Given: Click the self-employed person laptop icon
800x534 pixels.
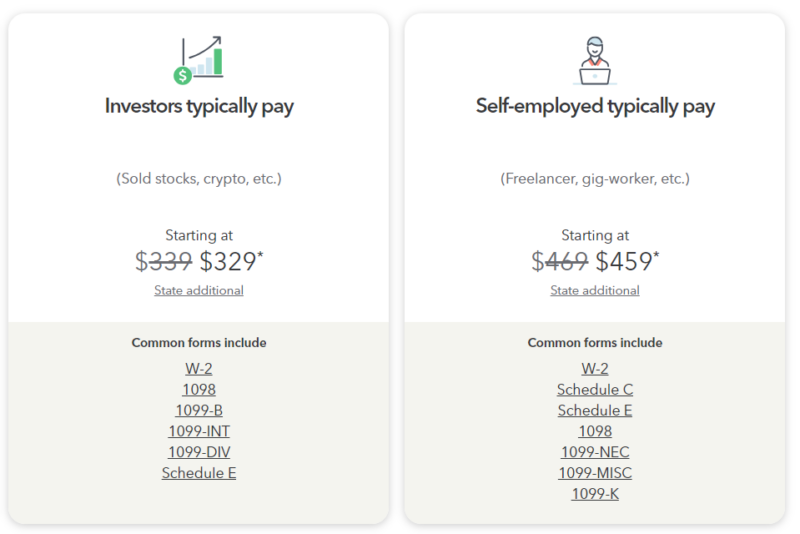Looking at the screenshot, I should coord(595,61).
